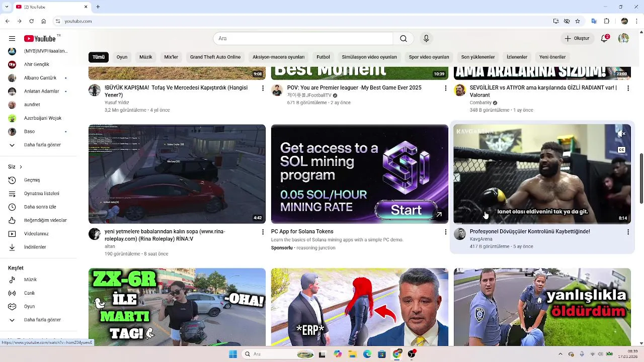Select the Grand Theft Auto Online chip
This screenshot has width=644, height=362.
pos(215,57)
